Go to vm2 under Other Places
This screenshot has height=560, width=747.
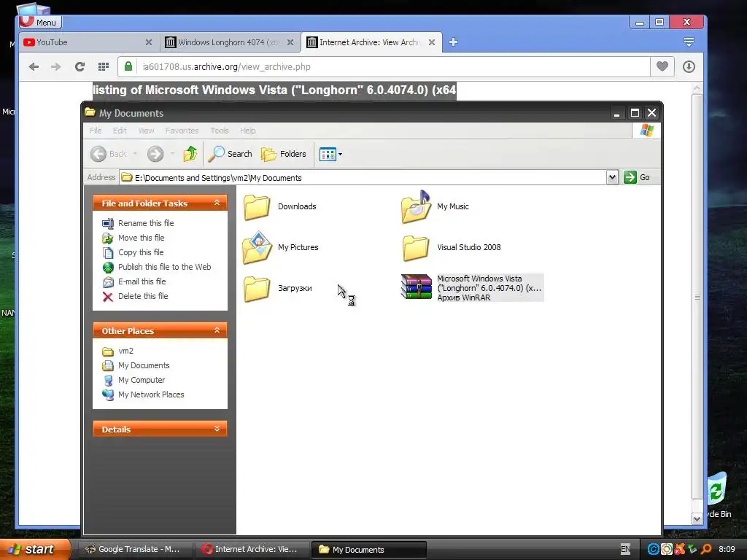(125, 351)
